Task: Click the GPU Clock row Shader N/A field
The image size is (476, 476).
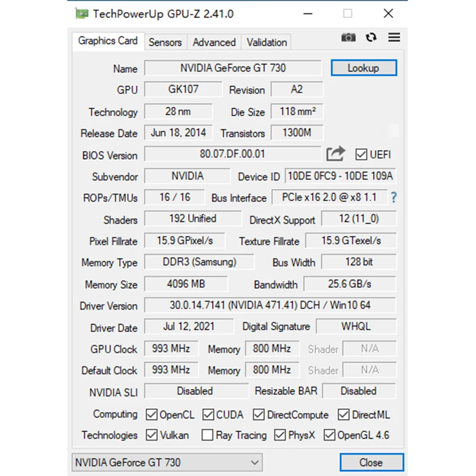Action: pyautogui.click(x=369, y=348)
